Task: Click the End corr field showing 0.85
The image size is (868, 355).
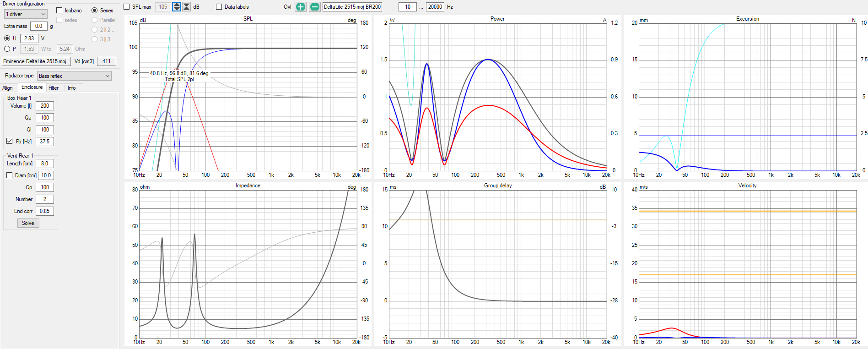Action: (x=45, y=211)
